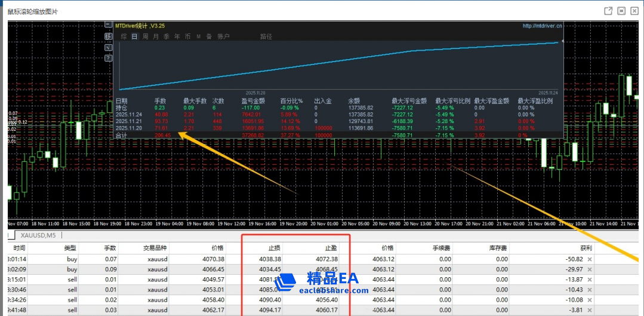
Task: Select the 年 yearly statistics tab
Action: 177,36
